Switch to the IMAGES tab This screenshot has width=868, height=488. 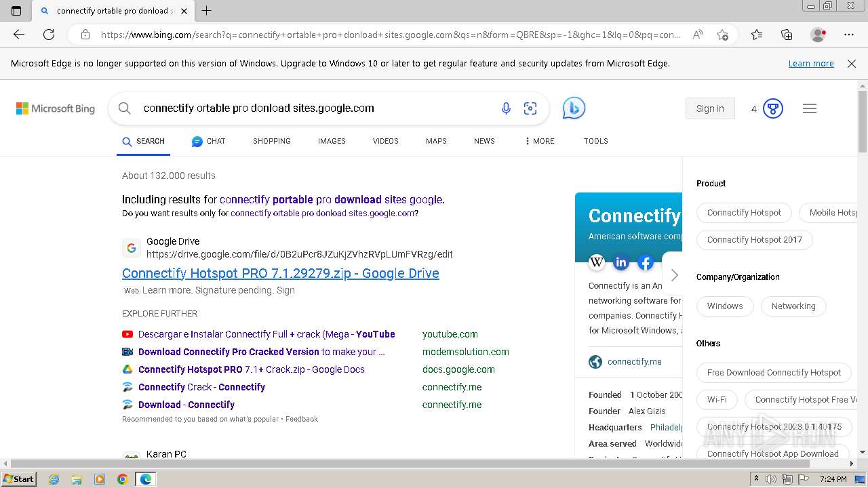pyautogui.click(x=332, y=141)
